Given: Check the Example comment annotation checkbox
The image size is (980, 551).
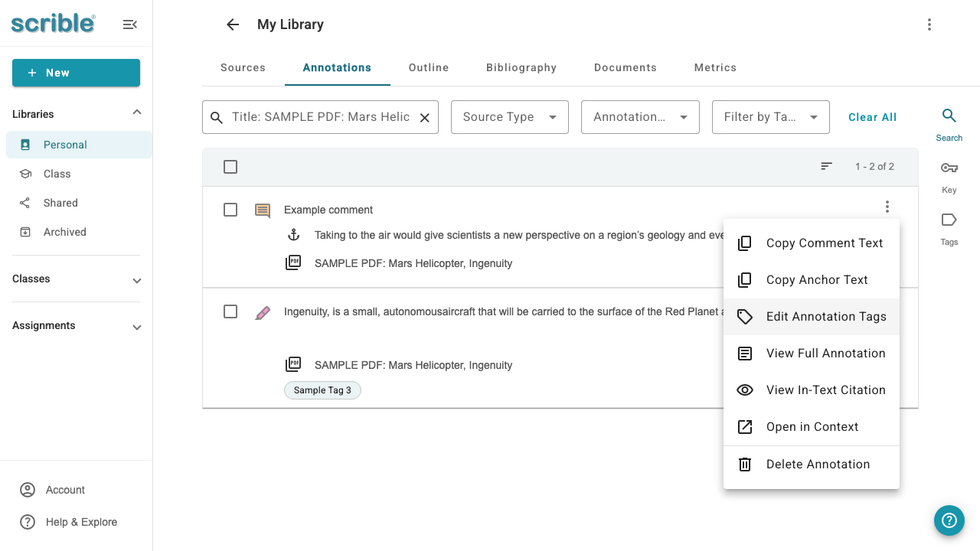Looking at the screenshot, I should pos(230,210).
